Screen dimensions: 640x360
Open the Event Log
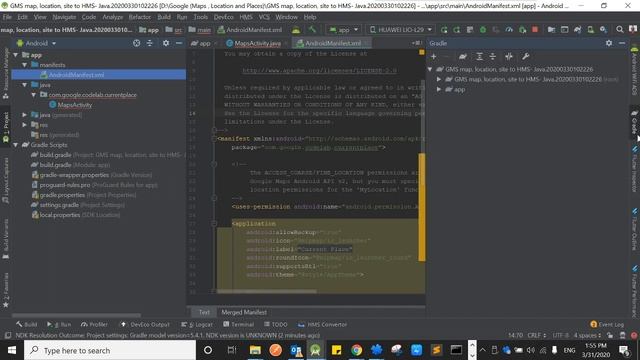pyautogui.click(x=607, y=324)
